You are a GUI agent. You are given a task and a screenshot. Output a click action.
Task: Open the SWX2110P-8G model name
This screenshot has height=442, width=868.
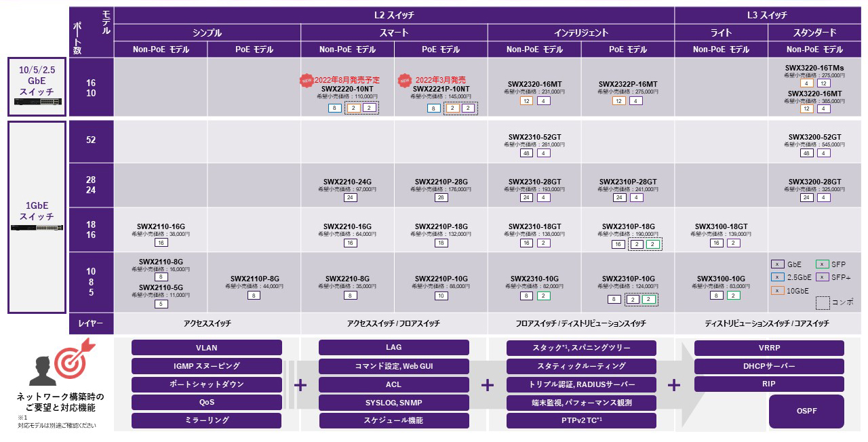point(254,279)
